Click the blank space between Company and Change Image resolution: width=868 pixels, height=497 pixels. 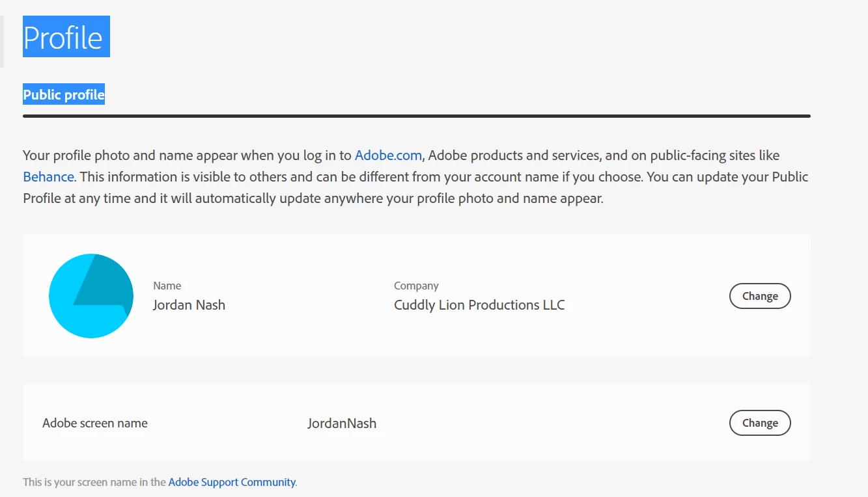645,296
